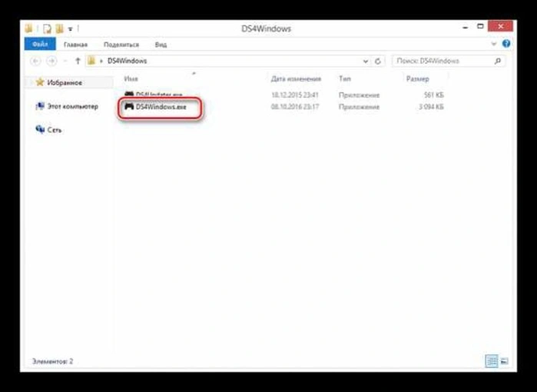Click the search magnifier icon

click(x=498, y=61)
